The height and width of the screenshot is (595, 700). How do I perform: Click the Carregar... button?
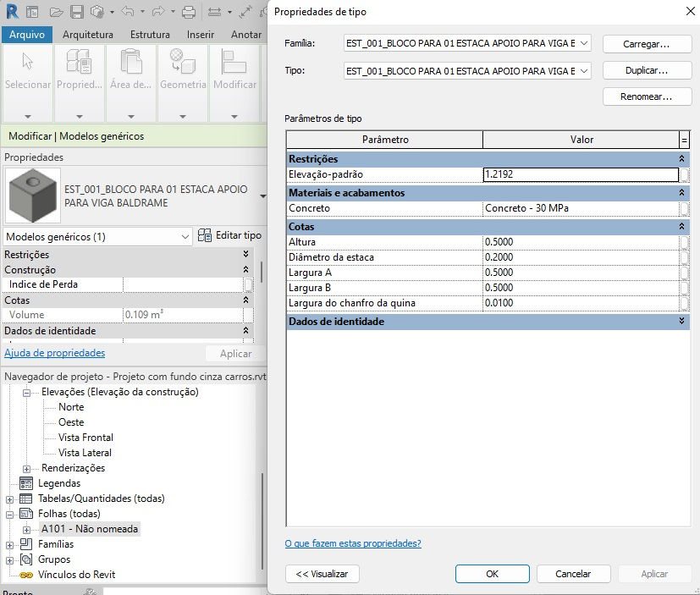click(x=647, y=44)
